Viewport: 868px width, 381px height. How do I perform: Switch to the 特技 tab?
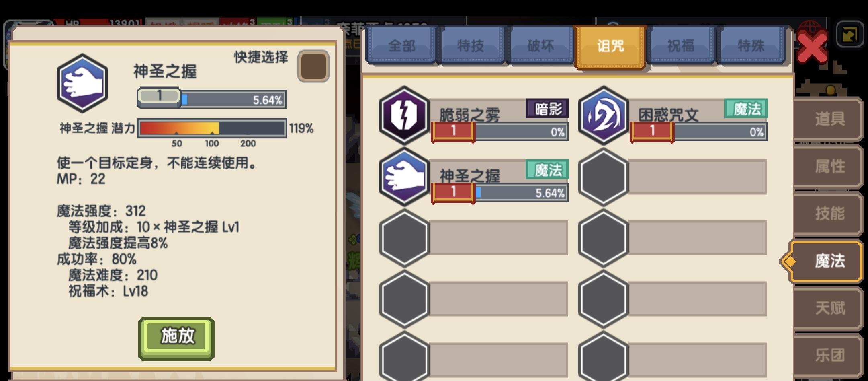pyautogui.click(x=471, y=45)
